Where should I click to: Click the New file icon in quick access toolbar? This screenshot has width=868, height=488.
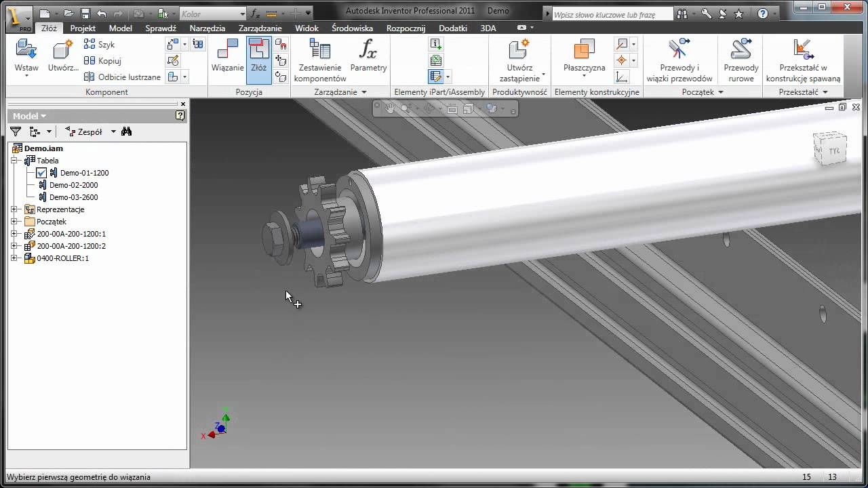(44, 13)
